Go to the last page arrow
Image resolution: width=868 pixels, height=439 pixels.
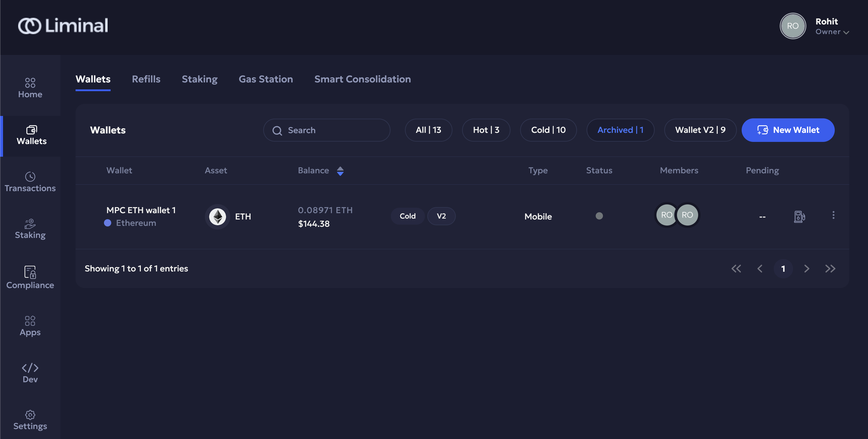point(830,269)
